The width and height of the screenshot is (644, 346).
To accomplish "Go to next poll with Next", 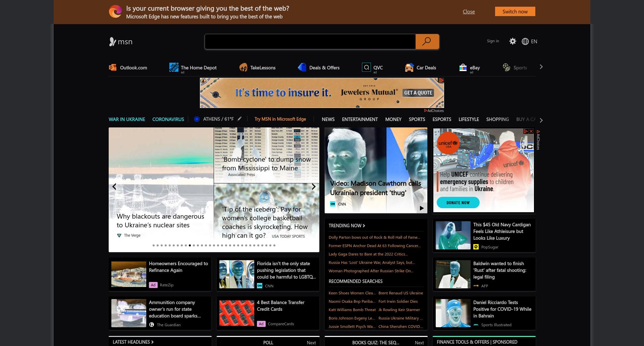I will click(x=311, y=343).
